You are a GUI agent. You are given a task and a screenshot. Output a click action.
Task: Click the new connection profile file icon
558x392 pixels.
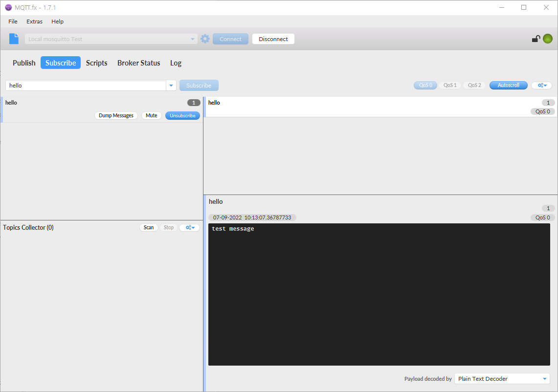(14, 39)
